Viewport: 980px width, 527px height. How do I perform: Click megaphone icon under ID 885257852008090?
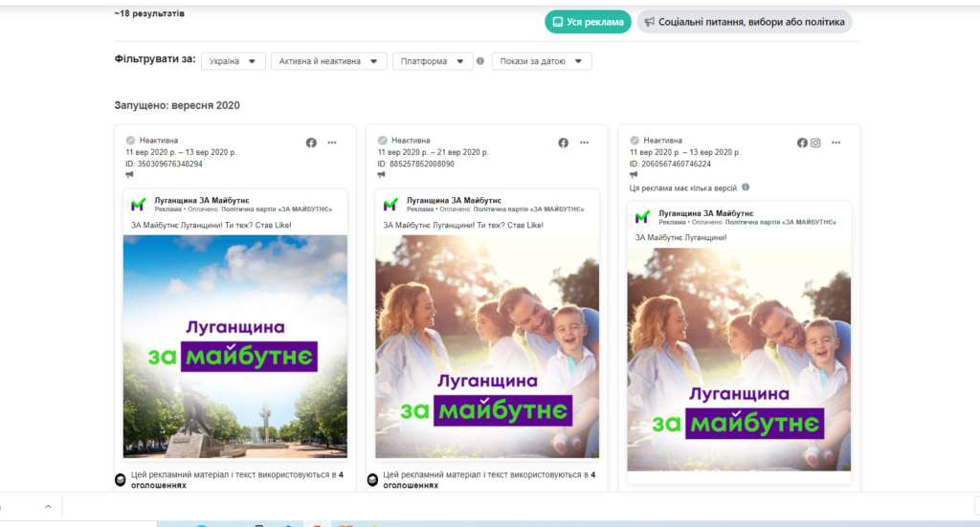point(381,175)
